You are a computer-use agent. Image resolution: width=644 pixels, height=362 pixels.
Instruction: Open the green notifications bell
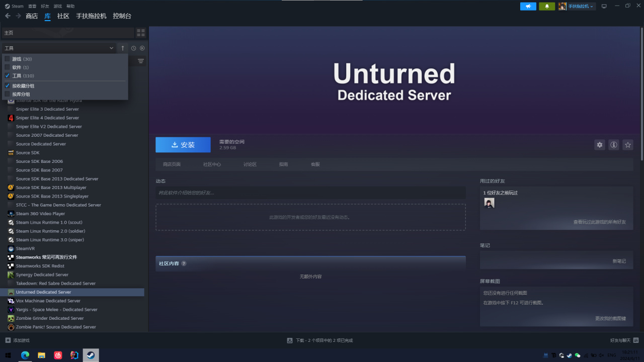click(547, 6)
